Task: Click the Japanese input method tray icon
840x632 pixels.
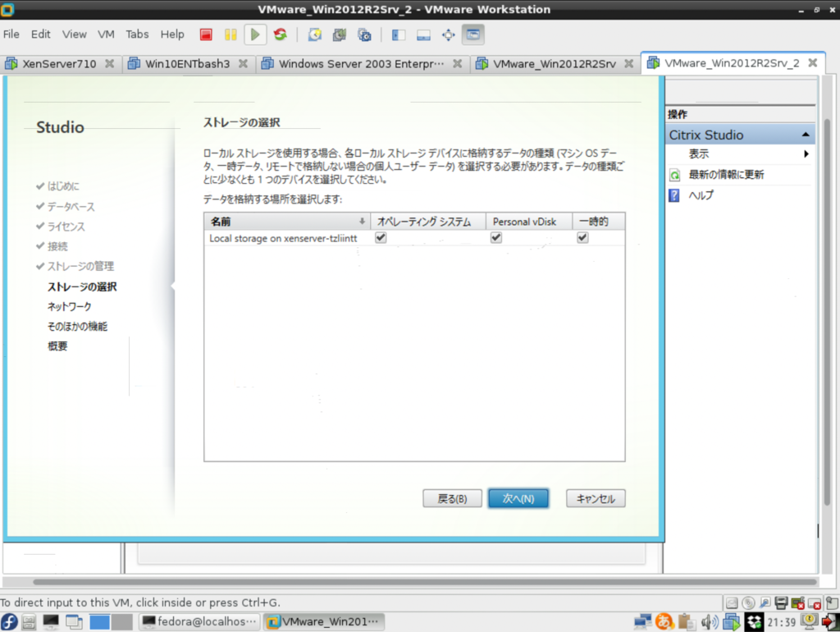Action: 664,622
